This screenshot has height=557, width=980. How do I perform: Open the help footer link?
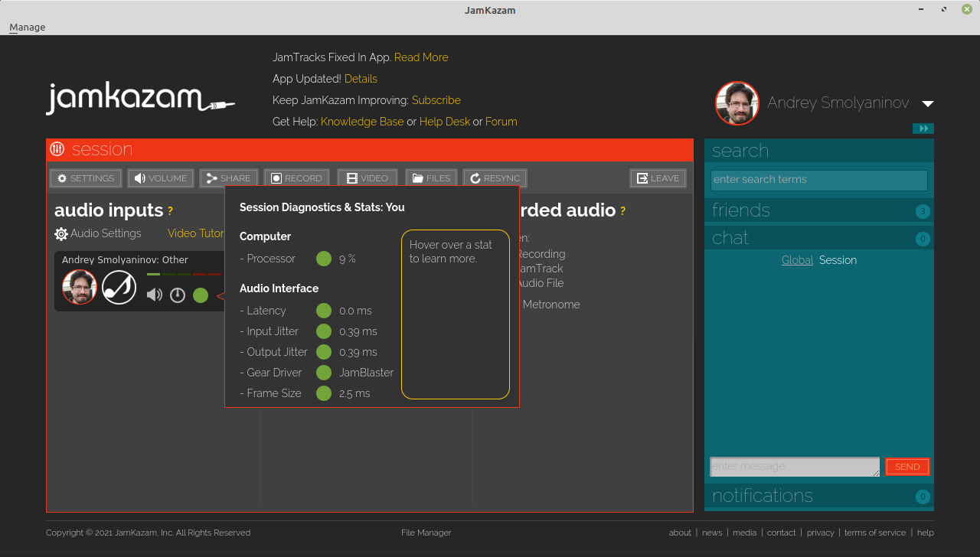[x=926, y=533]
